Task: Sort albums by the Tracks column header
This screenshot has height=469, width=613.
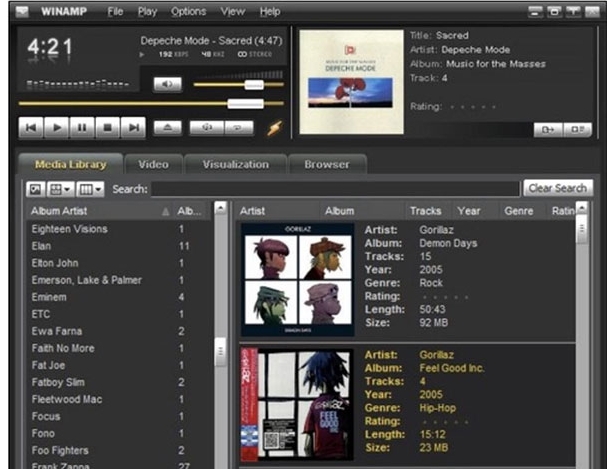Action: (428, 211)
